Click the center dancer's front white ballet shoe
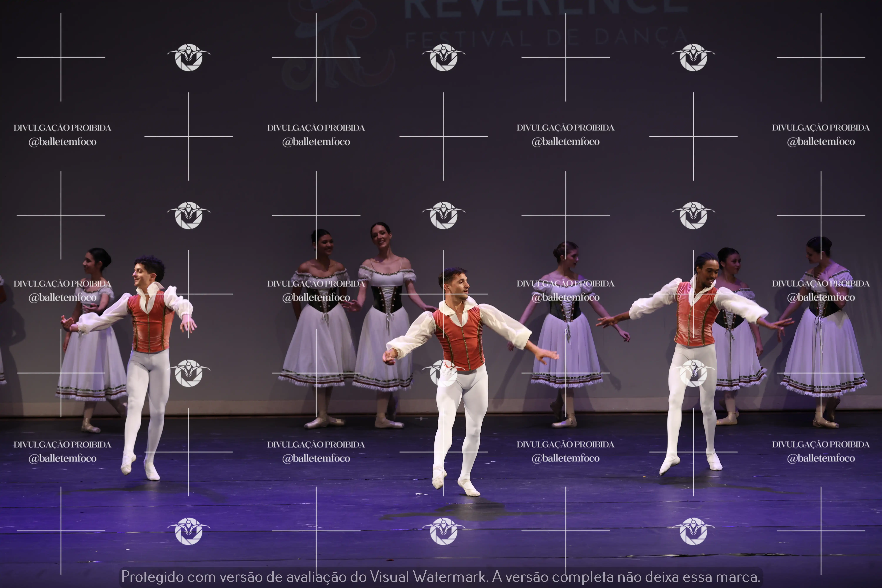This screenshot has width=882, height=588. 469,488
